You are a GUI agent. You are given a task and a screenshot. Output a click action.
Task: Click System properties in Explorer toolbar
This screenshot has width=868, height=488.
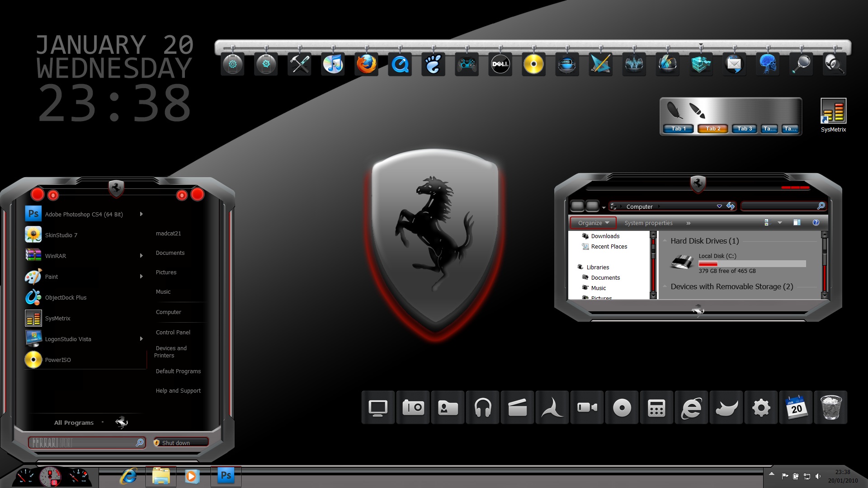click(x=648, y=223)
